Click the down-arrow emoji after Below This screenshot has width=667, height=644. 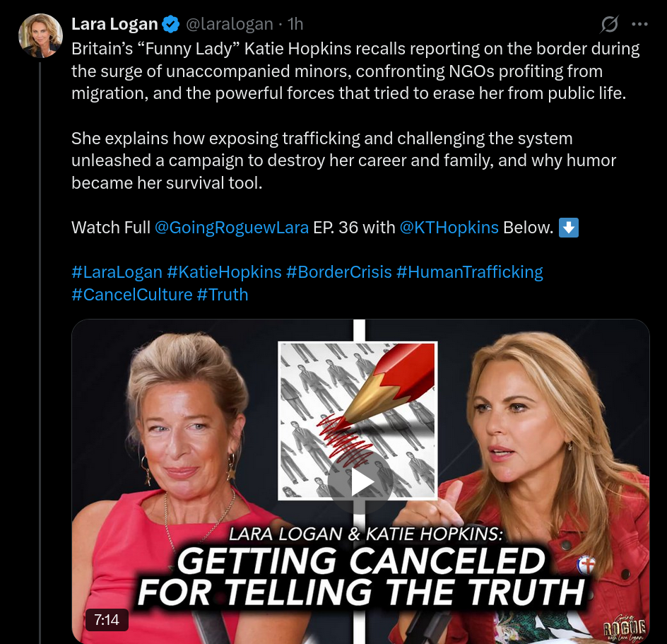568,228
